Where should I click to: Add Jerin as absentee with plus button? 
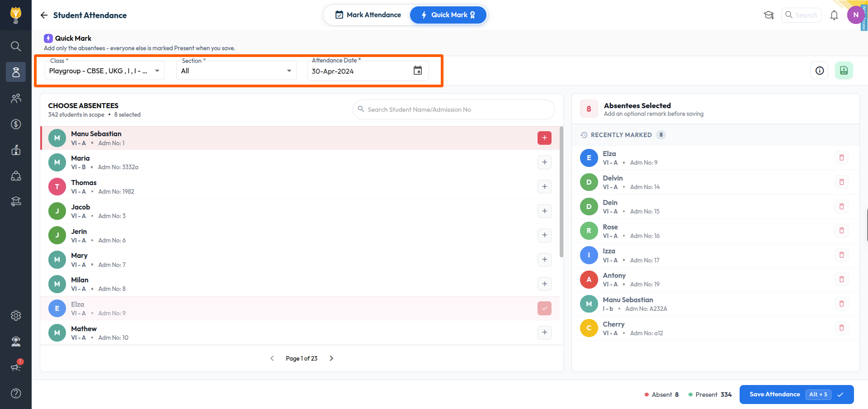[544, 235]
